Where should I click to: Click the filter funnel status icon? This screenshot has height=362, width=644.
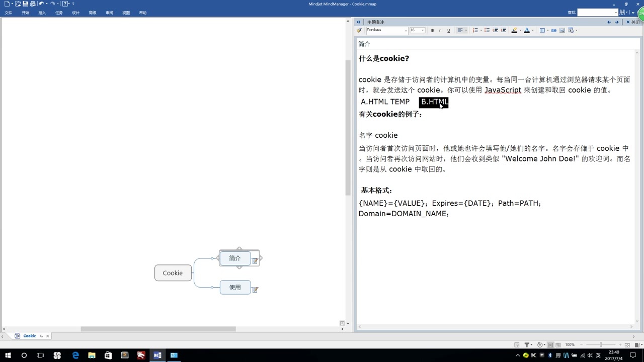pos(527,345)
